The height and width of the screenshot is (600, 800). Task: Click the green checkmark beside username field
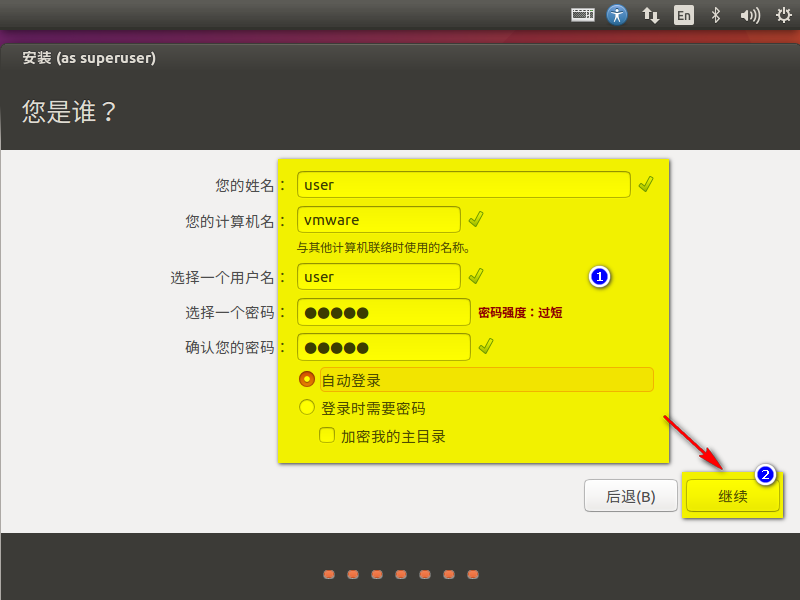[476, 276]
